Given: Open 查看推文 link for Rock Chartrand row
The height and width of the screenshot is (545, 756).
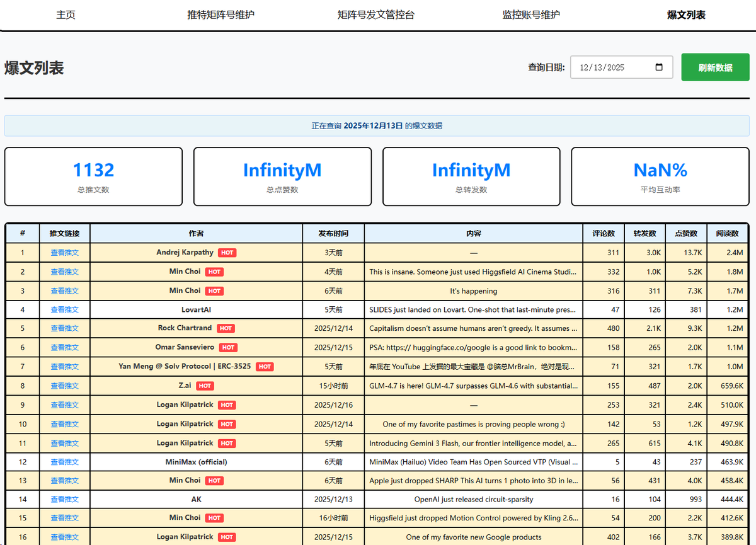Looking at the screenshot, I should [65, 328].
